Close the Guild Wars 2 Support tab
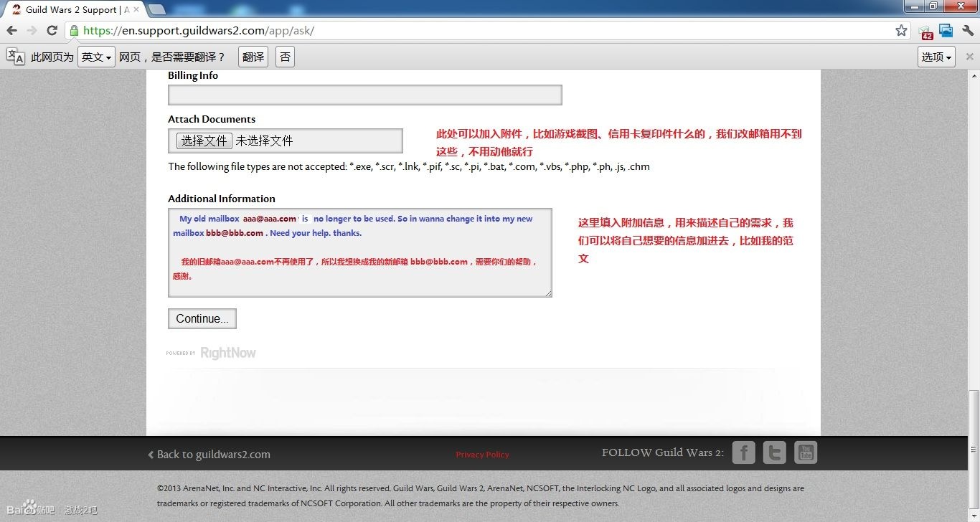The width and height of the screenshot is (980, 522). [x=136, y=10]
